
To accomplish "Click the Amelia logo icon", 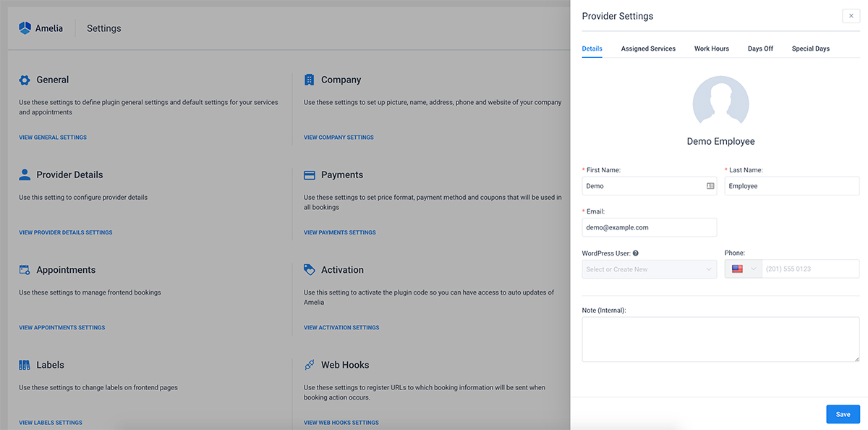I will click(25, 28).
